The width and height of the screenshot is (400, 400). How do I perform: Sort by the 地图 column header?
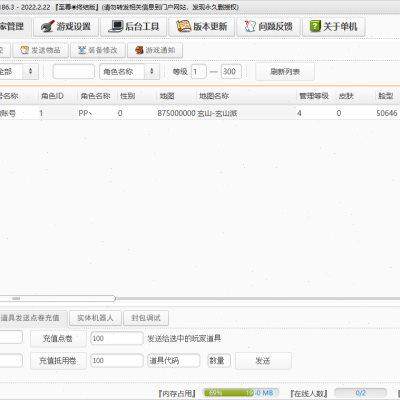[x=167, y=96]
